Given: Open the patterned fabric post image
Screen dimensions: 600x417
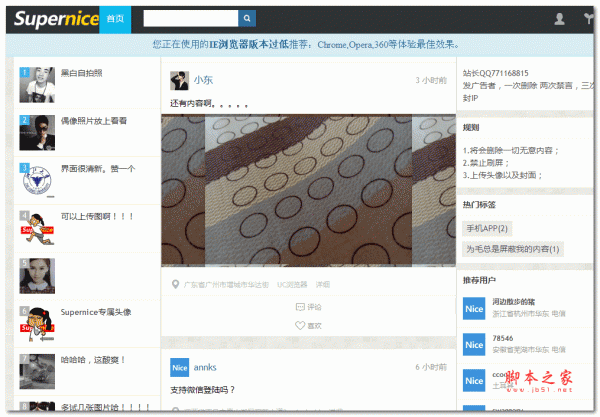Looking at the screenshot, I should pos(308,190).
